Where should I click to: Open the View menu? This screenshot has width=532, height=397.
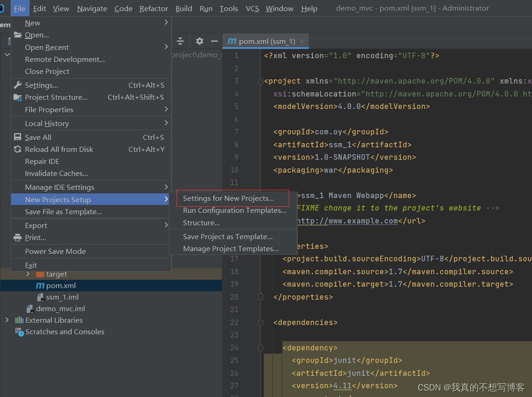pos(61,8)
